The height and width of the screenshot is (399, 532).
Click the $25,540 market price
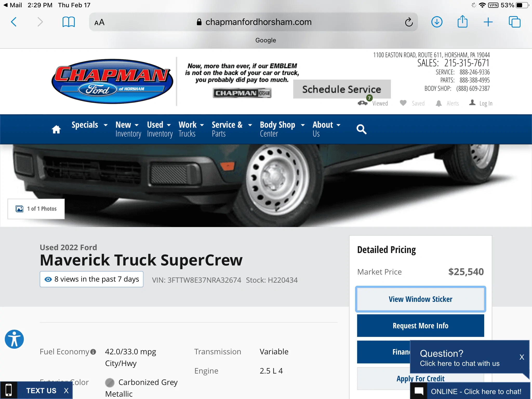pyautogui.click(x=466, y=272)
